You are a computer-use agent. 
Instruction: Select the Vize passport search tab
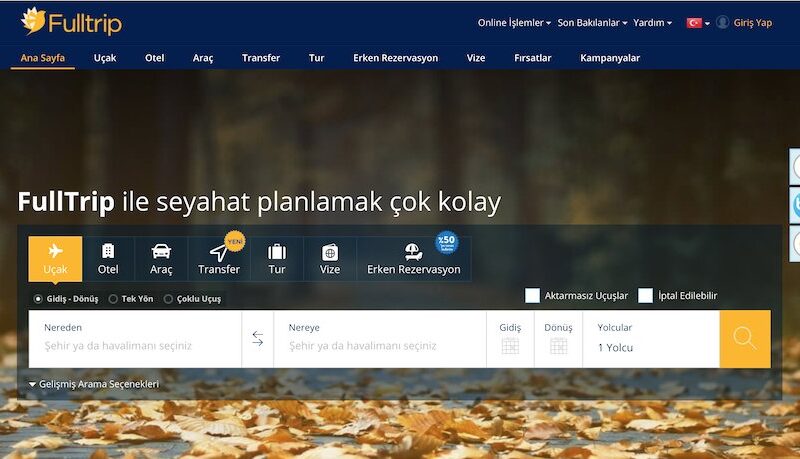coord(330,259)
